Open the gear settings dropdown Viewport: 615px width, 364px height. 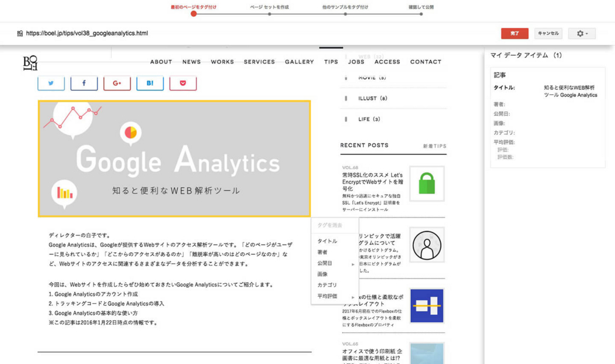(581, 34)
